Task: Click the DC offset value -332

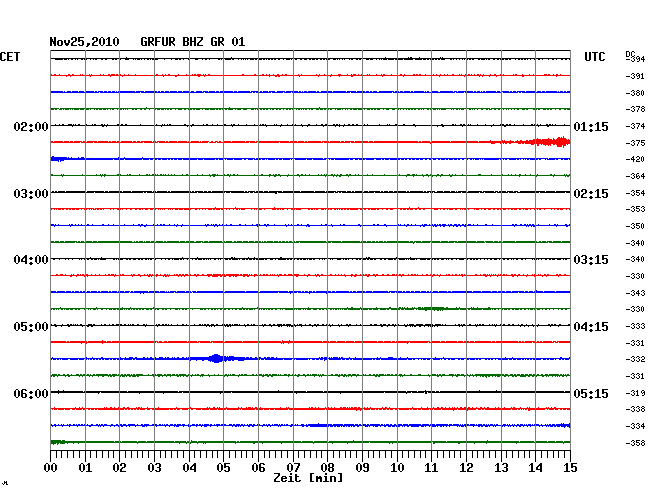Action: click(635, 359)
